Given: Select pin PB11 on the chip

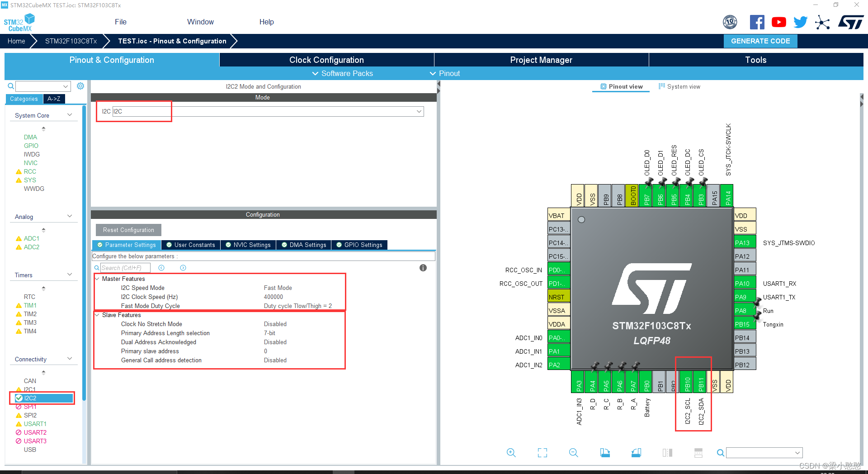Looking at the screenshot, I should [701, 381].
